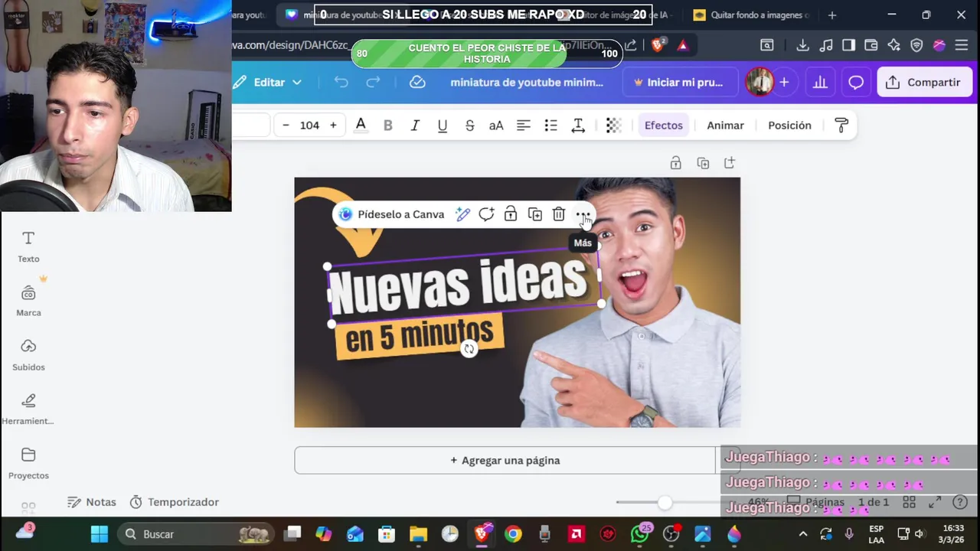Click the rotate handle below the selection

coord(469,349)
